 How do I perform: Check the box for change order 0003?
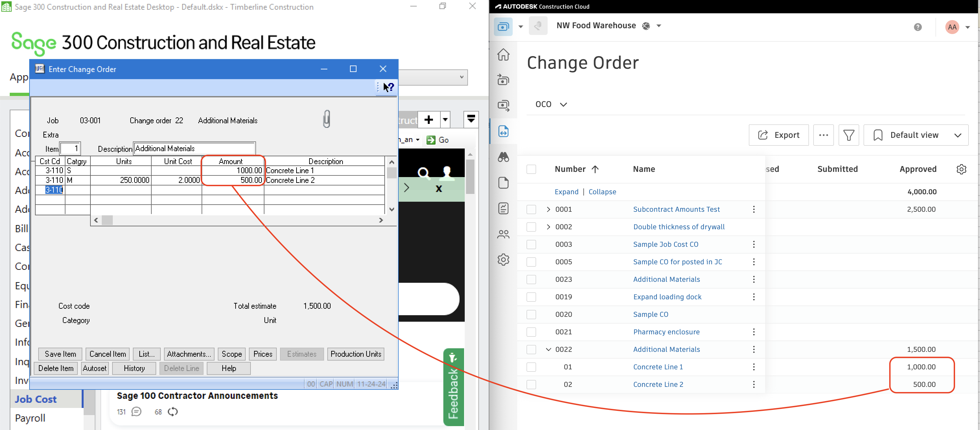(531, 244)
